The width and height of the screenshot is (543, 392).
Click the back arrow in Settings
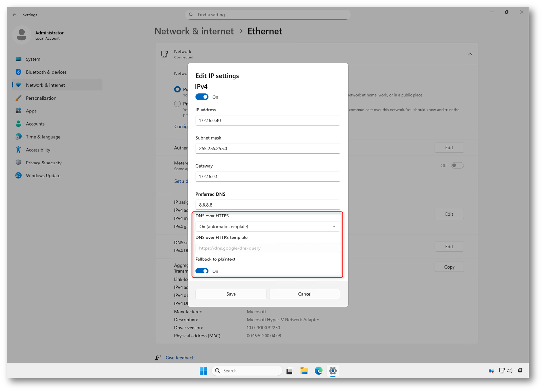click(15, 15)
